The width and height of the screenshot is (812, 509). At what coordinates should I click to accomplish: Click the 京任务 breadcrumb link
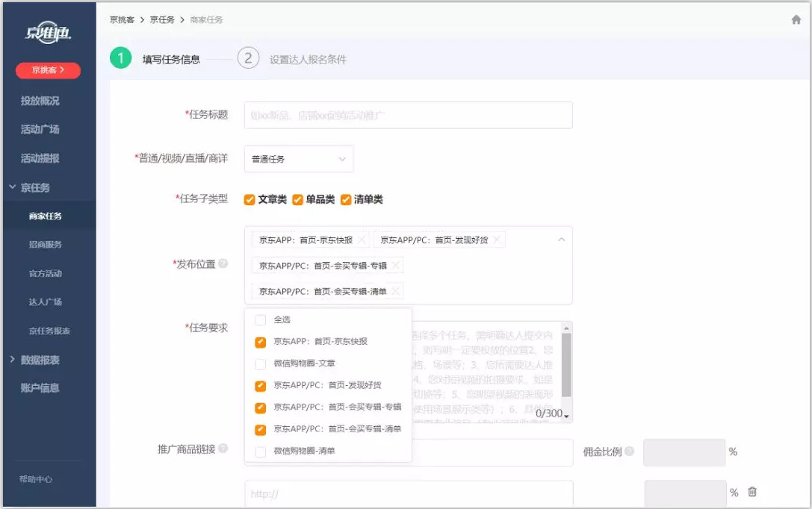162,19
